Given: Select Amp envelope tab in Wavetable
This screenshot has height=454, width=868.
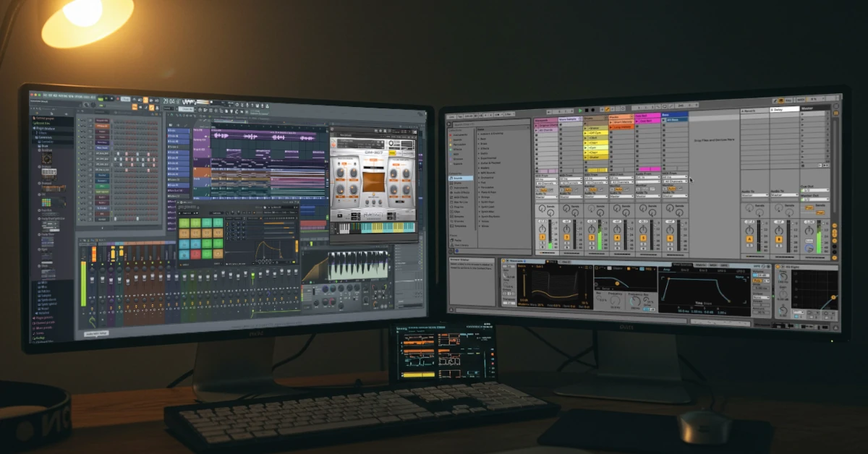Looking at the screenshot, I should tap(667, 270).
